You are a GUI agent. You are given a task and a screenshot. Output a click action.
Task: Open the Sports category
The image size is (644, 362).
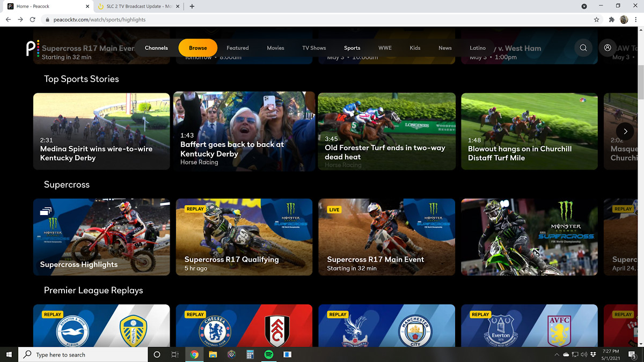coord(352,48)
